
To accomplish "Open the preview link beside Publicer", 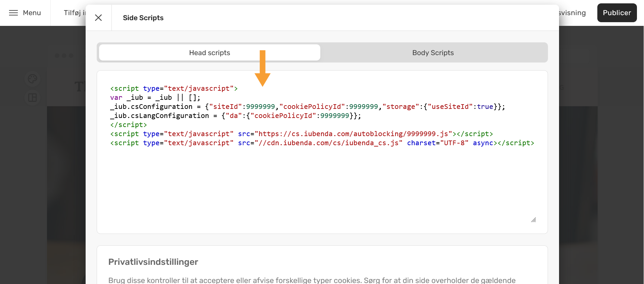I will 572,13.
